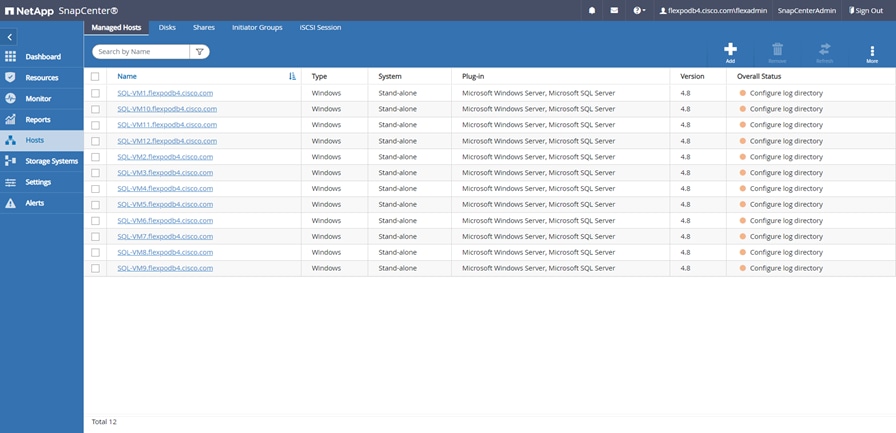Click Stand-alone cell in SQL-VM3 row

[397, 173]
